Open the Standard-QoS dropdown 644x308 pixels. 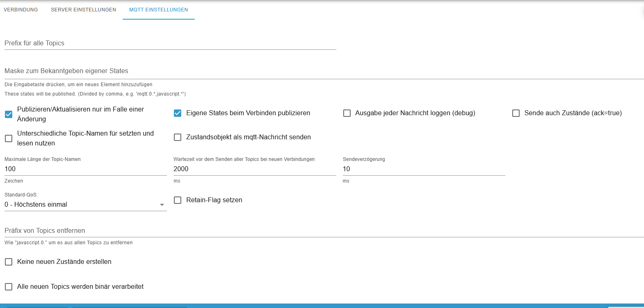(81, 205)
